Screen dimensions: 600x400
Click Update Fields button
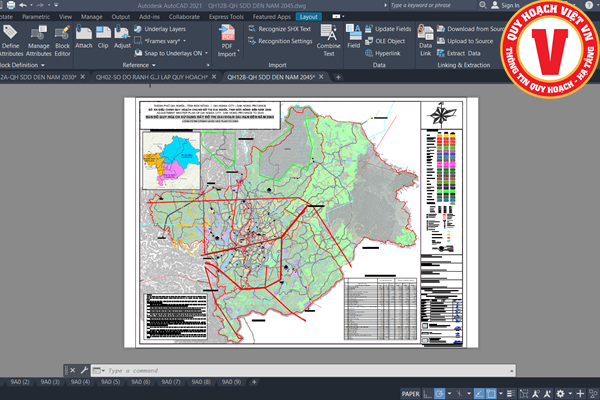pos(393,29)
